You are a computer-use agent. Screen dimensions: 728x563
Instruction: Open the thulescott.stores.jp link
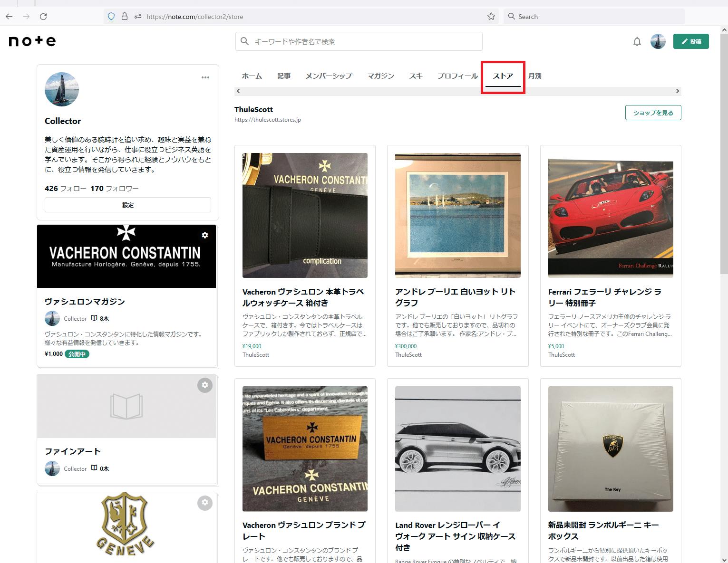pyautogui.click(x=268, y=120)
